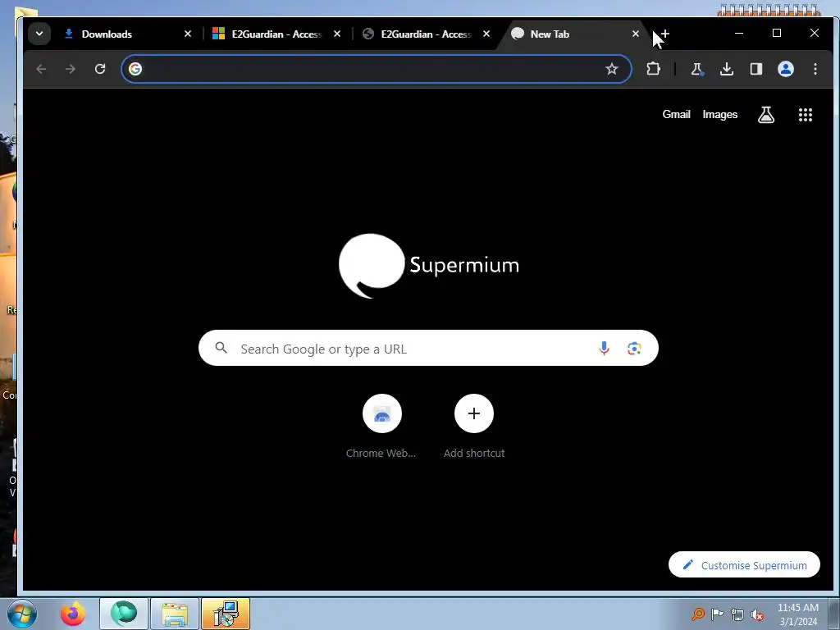Click muted volume tray icon

tap(757, 614)
